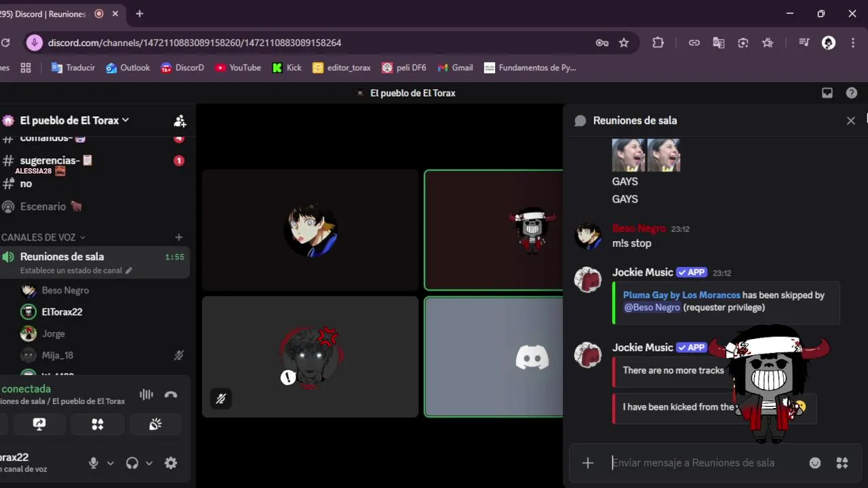This screenshot has height=488, width=868.
Task: Open browser extensions puzzle icon
Action: tap(658, 43)
